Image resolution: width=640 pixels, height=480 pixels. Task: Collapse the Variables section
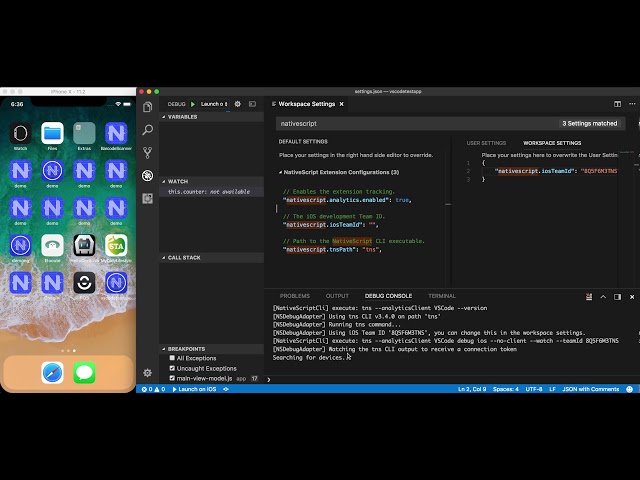pos(211,117)
